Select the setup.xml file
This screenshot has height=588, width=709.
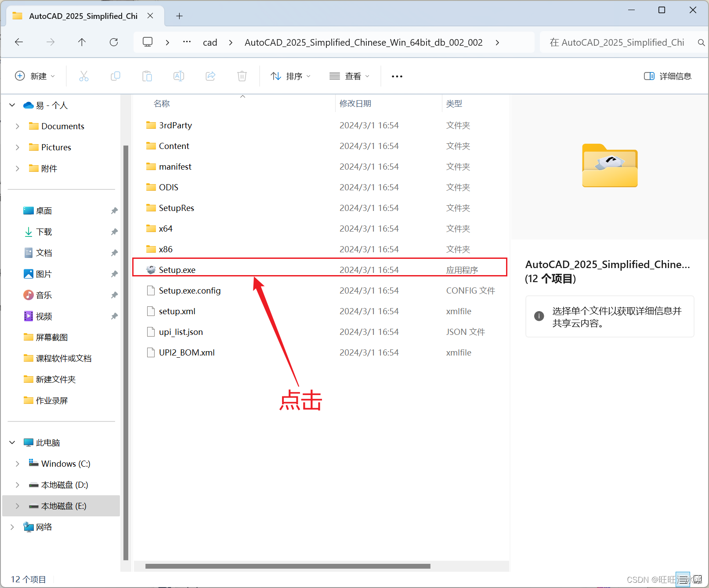[321, 311]
